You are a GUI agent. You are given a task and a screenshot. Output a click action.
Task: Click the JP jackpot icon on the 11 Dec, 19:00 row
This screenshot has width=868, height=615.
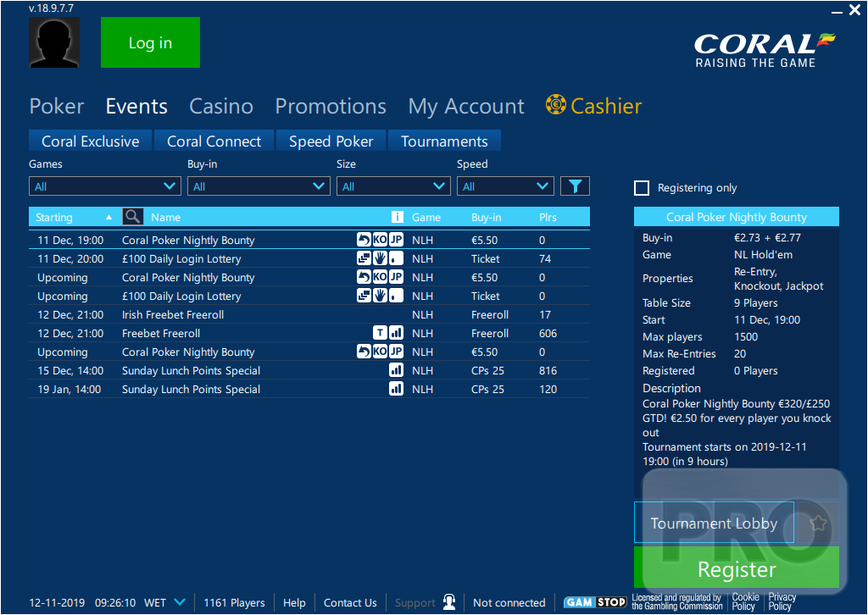click(396, 240)
